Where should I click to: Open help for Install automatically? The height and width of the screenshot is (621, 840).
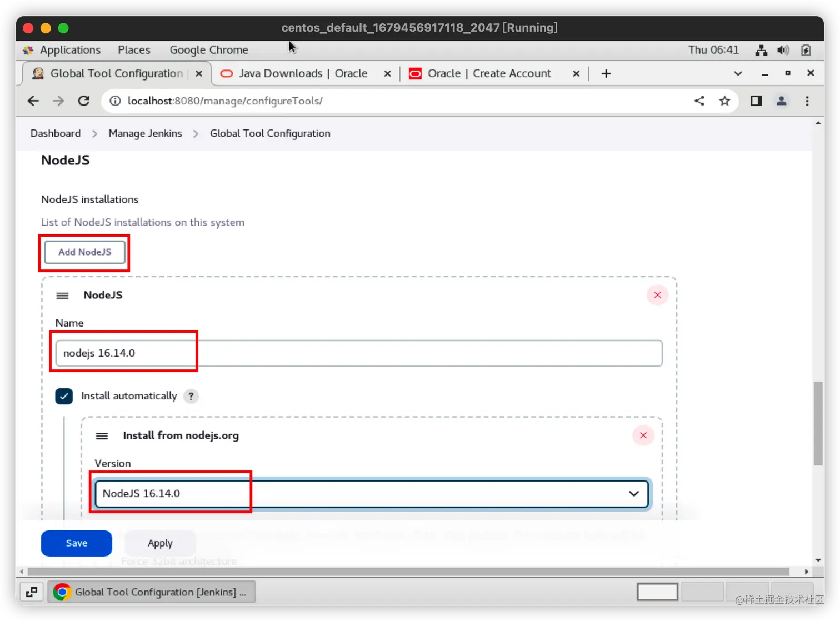(191, 396)
